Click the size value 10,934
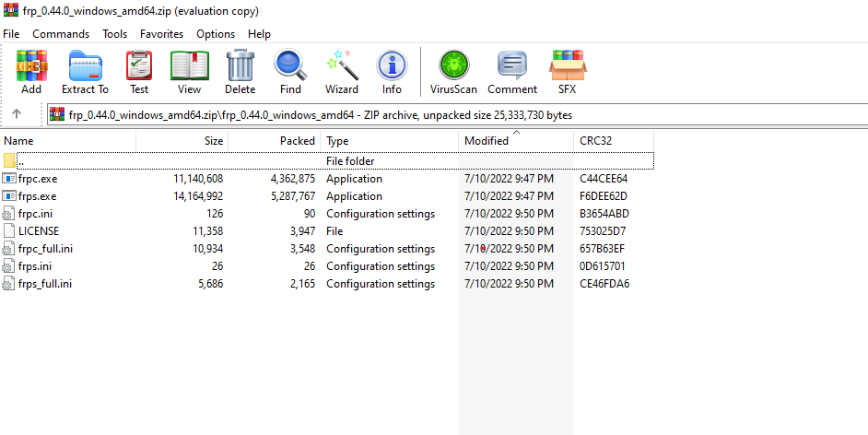The image size is (868, 435). pos(208,249)
